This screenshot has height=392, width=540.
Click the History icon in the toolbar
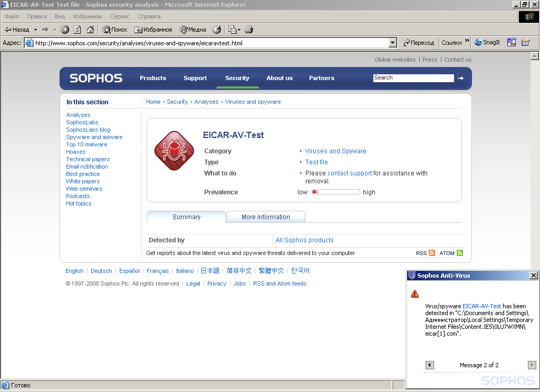click(217, 30)
